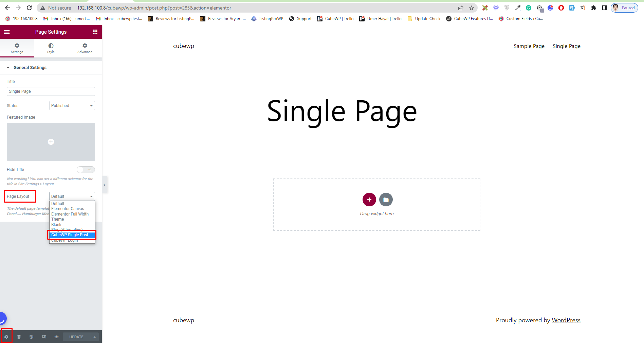This screenshot has height=343, width=644.
Task: Open page settings gear in footer
Action: click(x=6, y=337)
